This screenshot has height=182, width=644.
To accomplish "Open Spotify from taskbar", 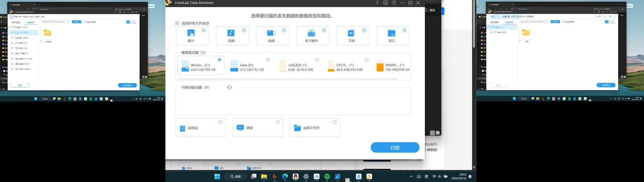I will coord(327,176).
